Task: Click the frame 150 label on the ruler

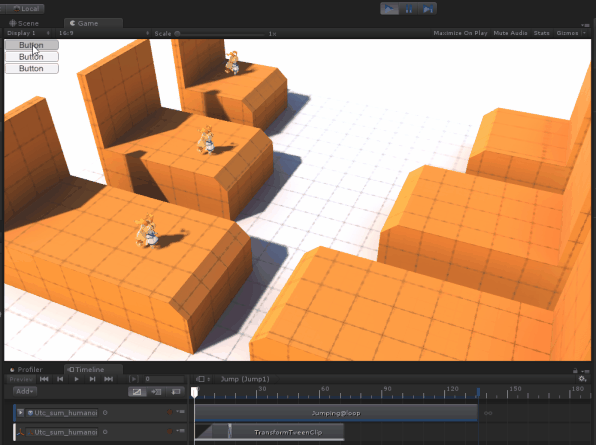Action: tap(515, 389)
